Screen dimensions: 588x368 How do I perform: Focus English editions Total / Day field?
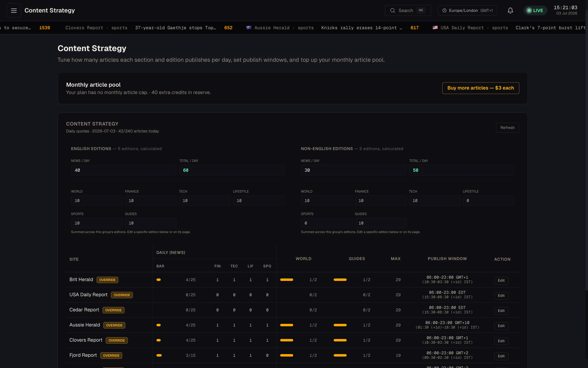[x=232, y=170]
